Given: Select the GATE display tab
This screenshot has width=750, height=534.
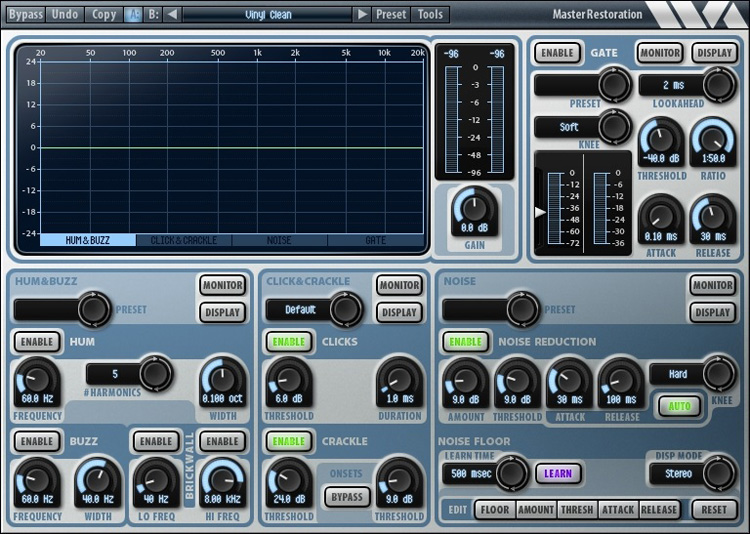Looking at the screenshot, I should (375, 240).
